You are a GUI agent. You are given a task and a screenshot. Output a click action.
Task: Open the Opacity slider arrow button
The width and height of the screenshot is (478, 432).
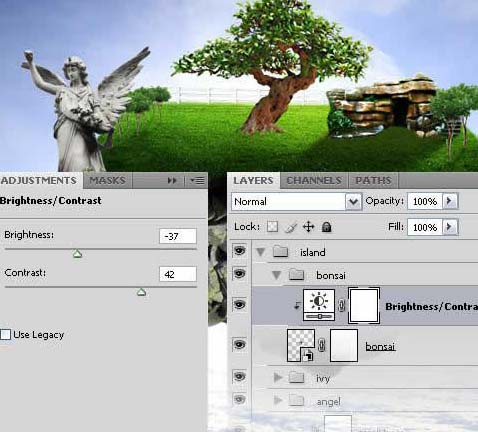pyautogui.click(x=450, y=201)
